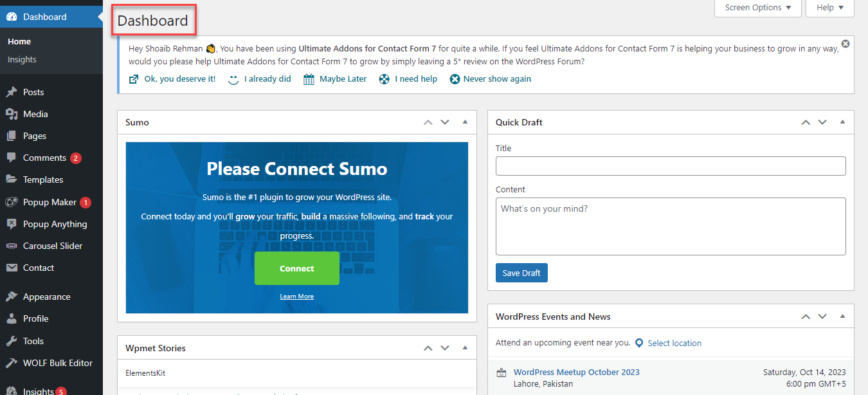This screenshot has width=868, height=395.
Task: Click the 'What's on your mind?' content box
Action: pos(671,226)
